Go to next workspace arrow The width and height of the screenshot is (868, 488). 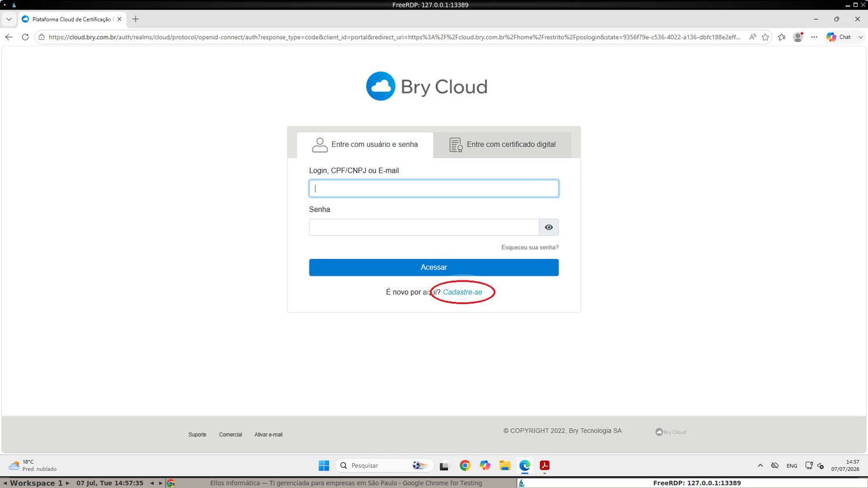point(67,483)
